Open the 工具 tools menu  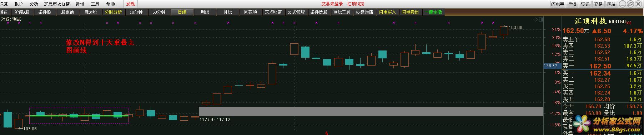point(95,4)
